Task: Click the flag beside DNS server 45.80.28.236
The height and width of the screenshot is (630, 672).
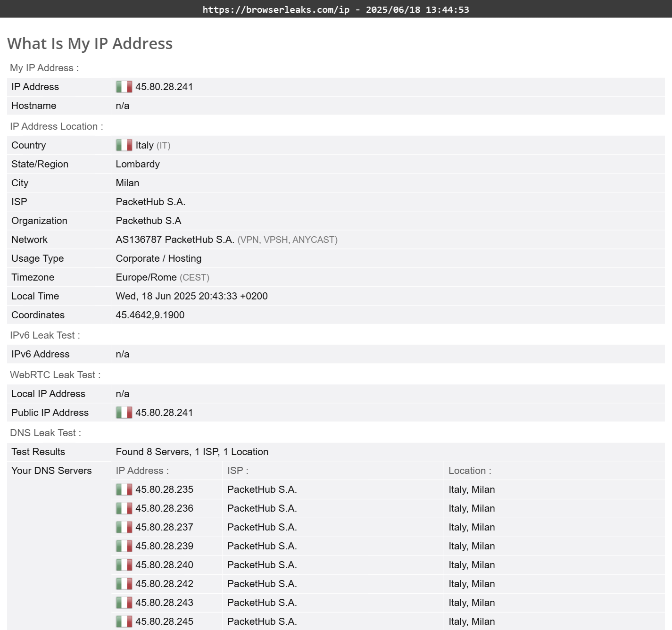Action: point(124,508)
